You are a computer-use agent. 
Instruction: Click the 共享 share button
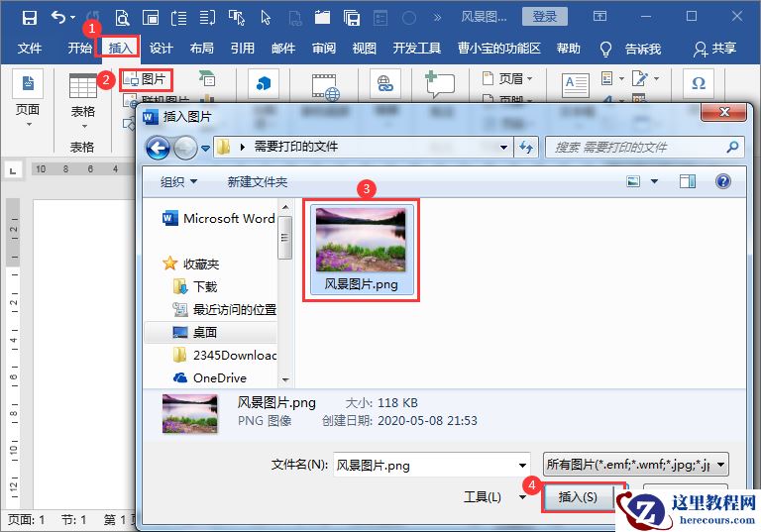coord(714,49)
